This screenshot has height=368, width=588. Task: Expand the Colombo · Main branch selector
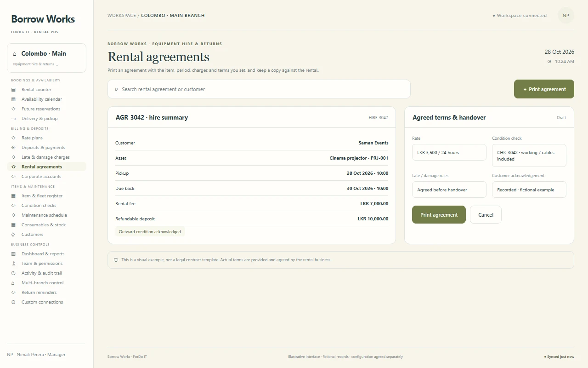pyautogui.click(x=46, y=58)
